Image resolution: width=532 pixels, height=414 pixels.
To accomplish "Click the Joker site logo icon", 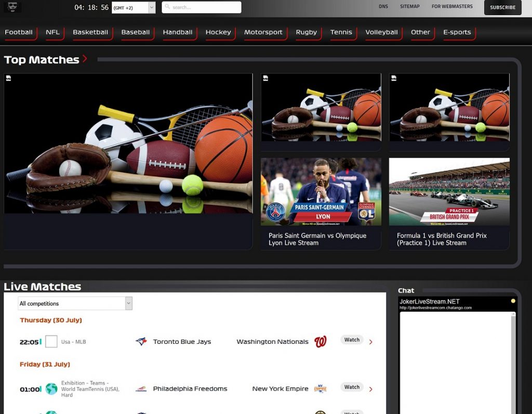I will pyautogui.click(x=12, y=7).
